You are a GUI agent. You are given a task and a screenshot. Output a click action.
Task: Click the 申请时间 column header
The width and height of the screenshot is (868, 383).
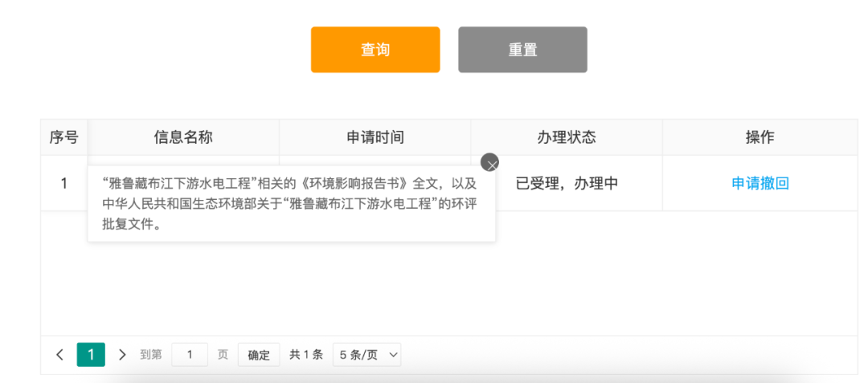click(375, 137)
